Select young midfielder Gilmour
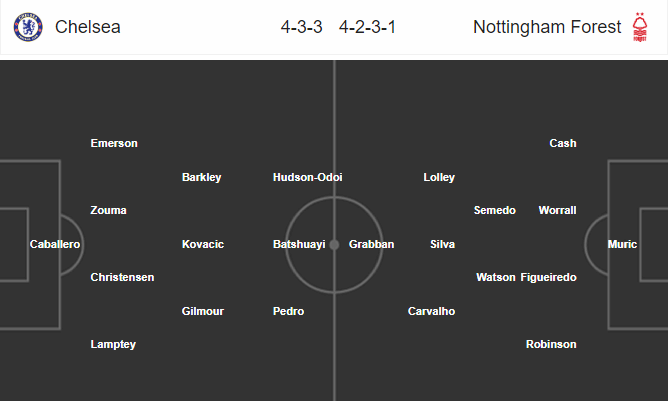 click(203, 311)
